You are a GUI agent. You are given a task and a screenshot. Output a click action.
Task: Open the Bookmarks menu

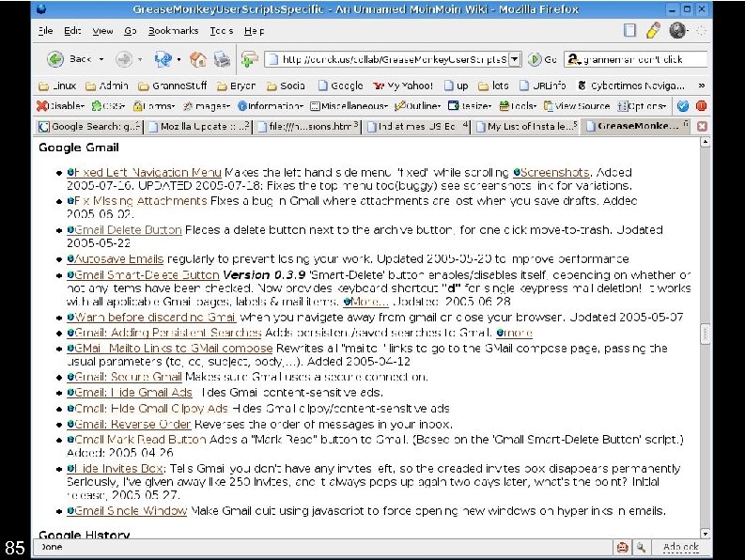(x=173, y=31)
